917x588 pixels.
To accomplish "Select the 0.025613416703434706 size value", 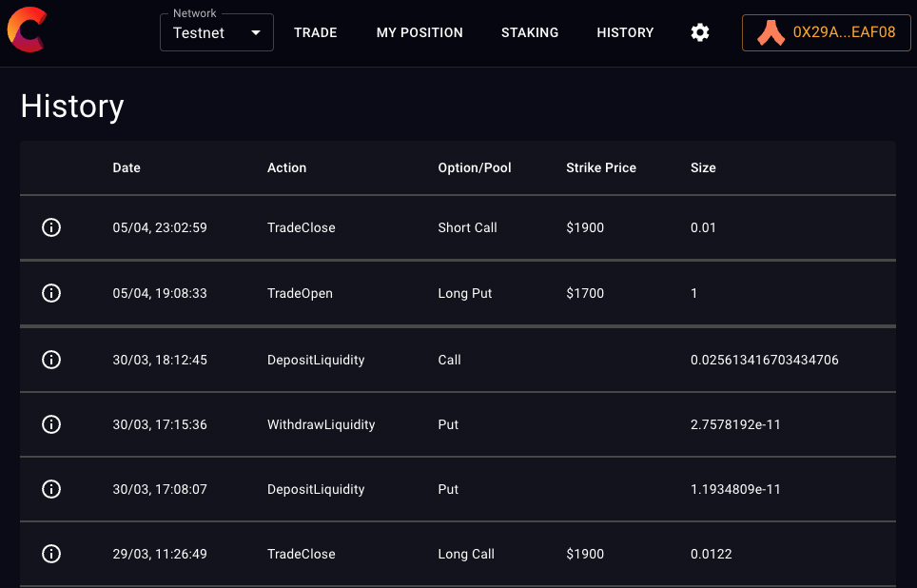I will pyautogui.click(x=764, y=360).
